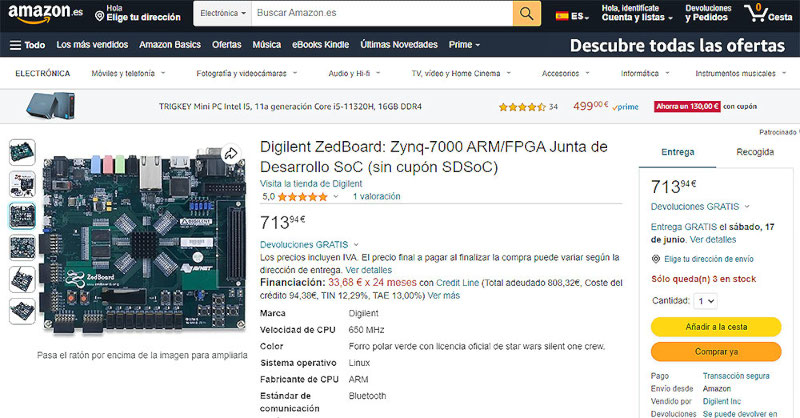Select the Entrega tab
800x418 pixels.
[679, 152]
